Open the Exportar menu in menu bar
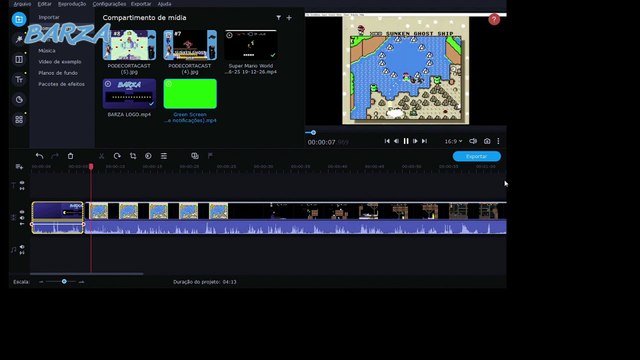 (141, 4)
